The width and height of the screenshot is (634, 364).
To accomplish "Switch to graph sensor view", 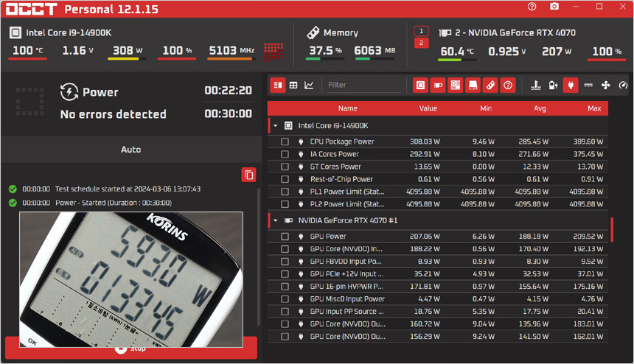I will (309, 85).
